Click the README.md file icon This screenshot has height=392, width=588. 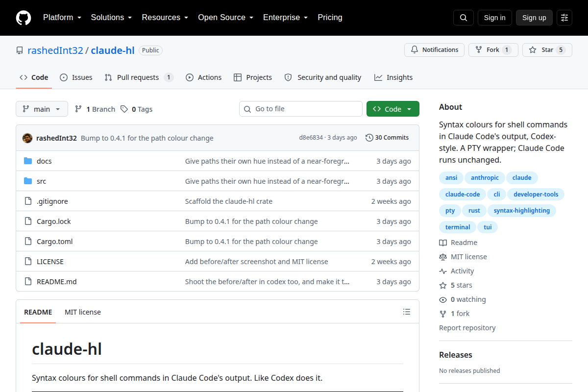tap(28, 282)
